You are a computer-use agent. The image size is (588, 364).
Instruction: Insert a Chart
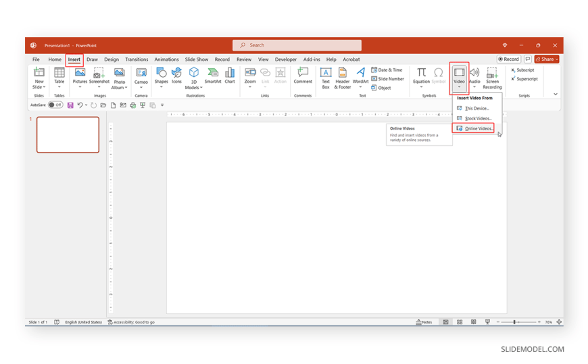tap(230, 76)
